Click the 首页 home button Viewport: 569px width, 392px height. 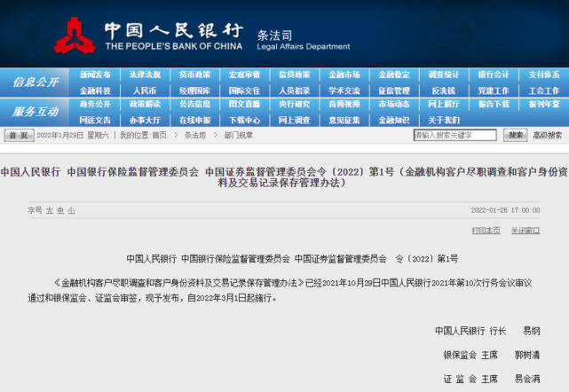19,136
